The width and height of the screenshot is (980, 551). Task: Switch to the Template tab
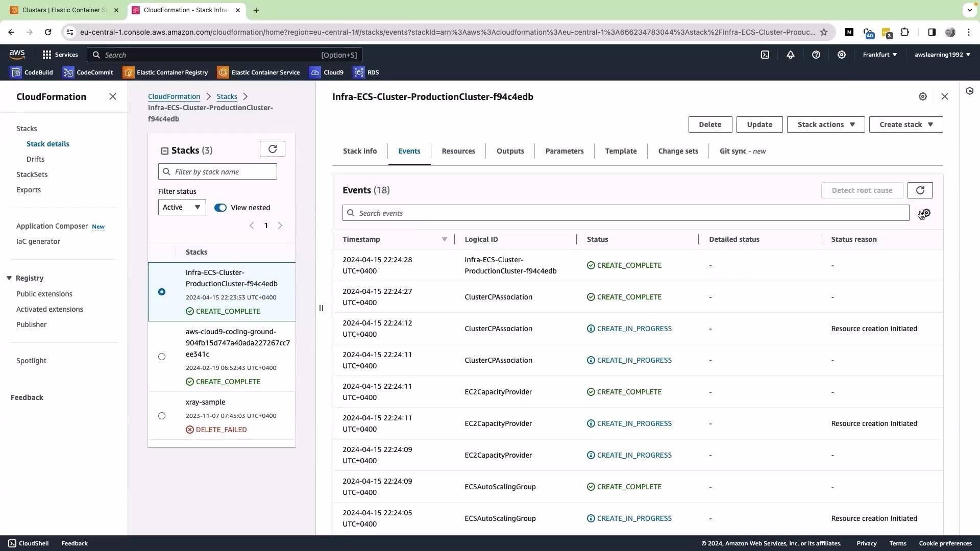621,151
